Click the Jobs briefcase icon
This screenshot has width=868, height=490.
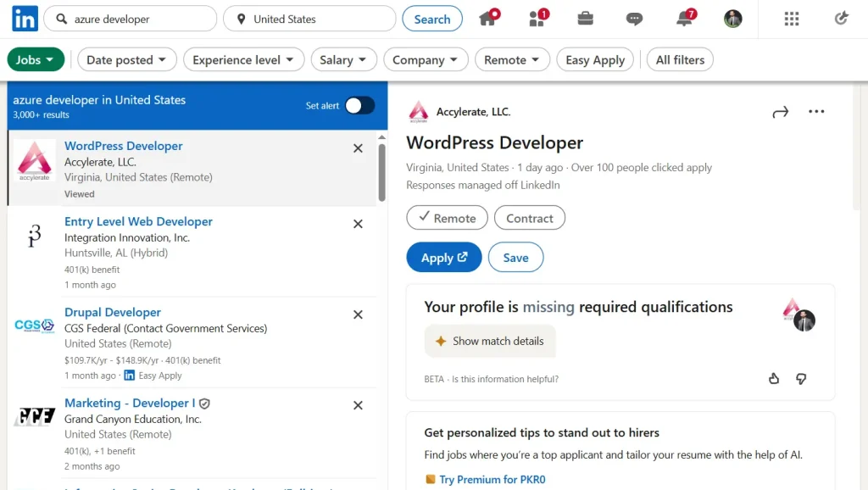(585, 19)
